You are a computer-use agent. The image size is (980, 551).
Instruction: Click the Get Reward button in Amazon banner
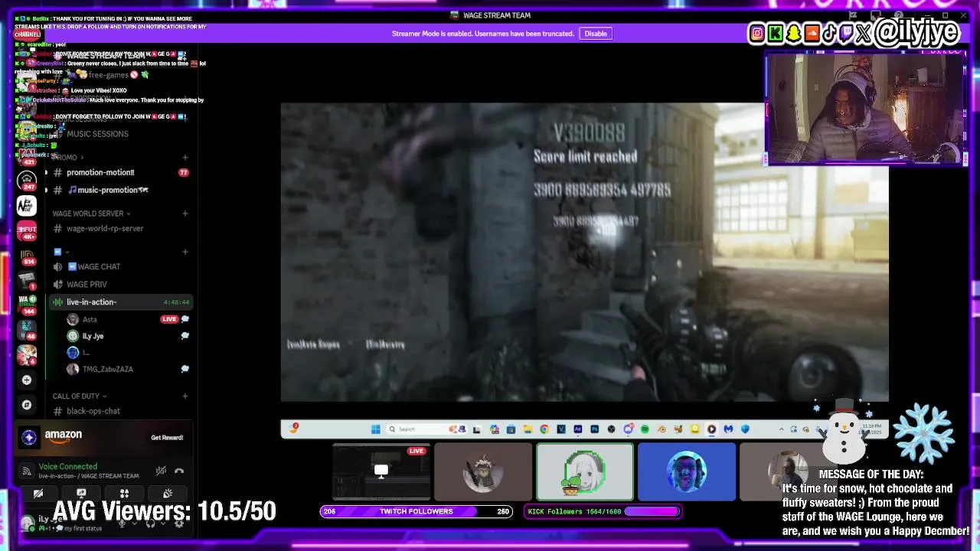click(x=167, y=438)
